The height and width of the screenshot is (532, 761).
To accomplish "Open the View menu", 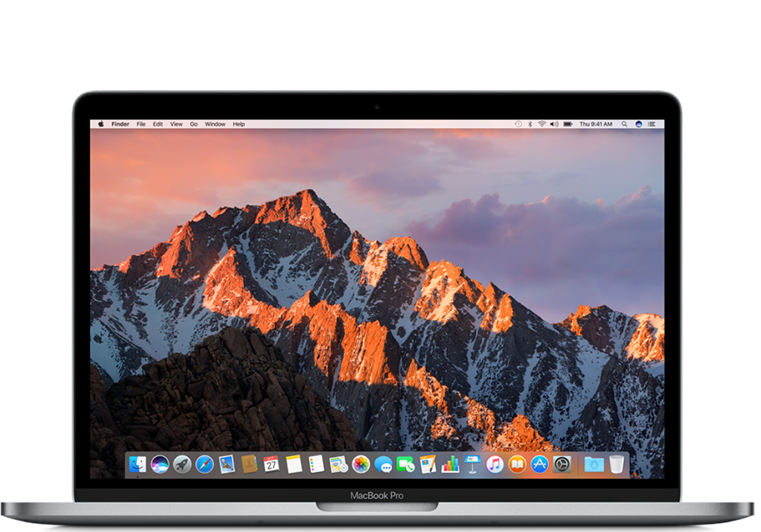I will [176, 124].
